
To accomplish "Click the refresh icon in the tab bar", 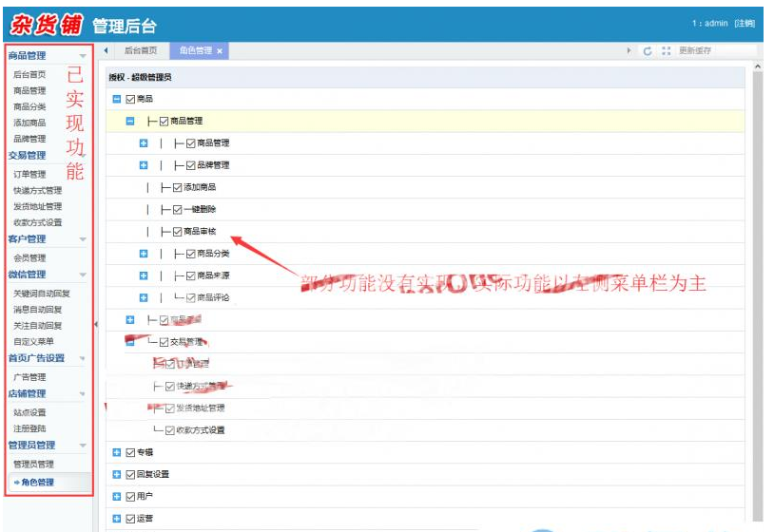I will [x=648, y=51].
